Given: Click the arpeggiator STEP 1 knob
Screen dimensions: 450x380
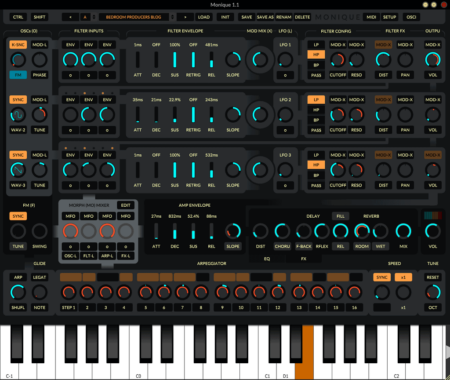Looking at the screenshot, I should pyautogui.click(x=69, y=292).
